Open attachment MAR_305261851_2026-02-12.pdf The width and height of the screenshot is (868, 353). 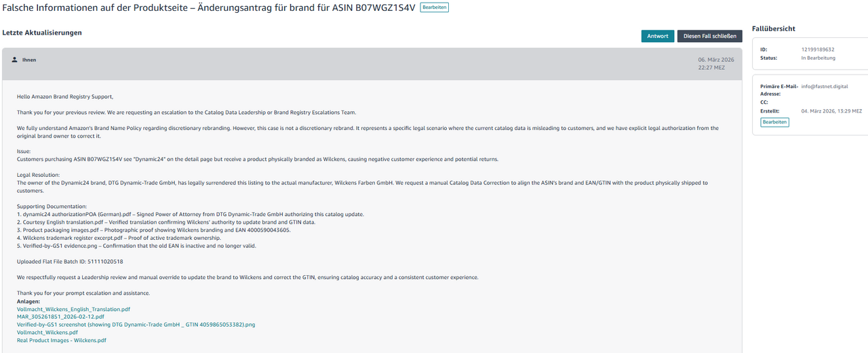[60, 316]
